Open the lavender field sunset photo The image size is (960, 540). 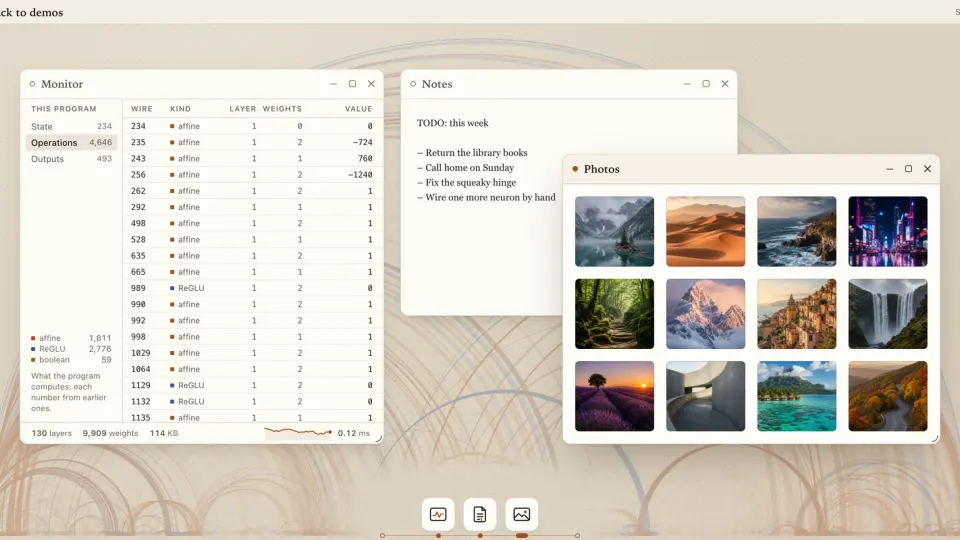(x=614, y=396)
